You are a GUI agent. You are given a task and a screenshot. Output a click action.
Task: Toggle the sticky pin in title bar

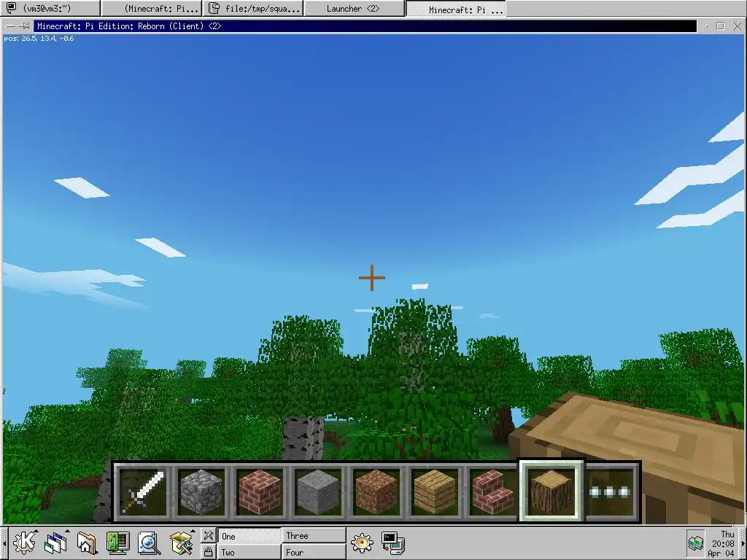point(25,26)
